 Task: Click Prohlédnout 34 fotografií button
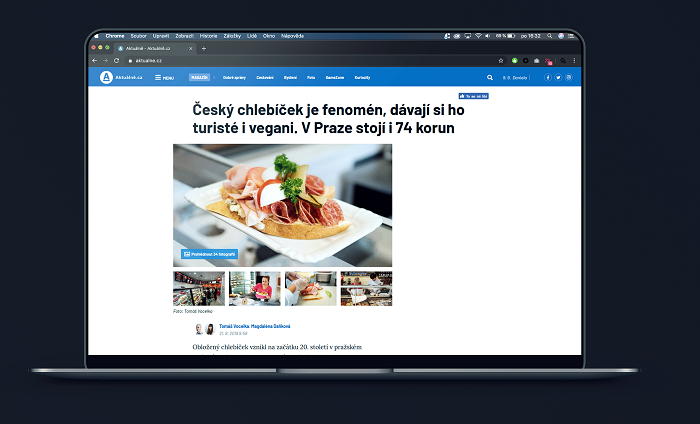tap(209, 254)
